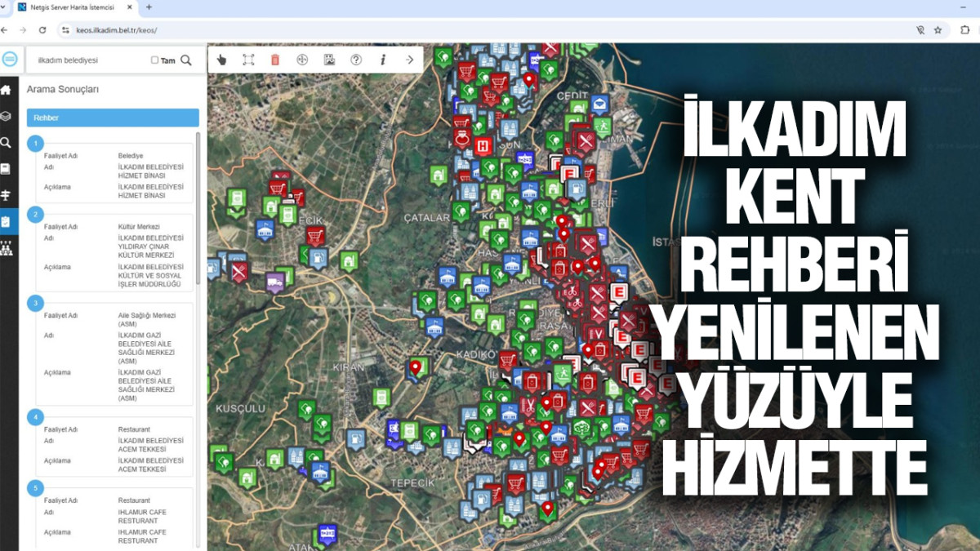Open the browser tab list dropdown
The width and height of the screenshot is (980, 551).
4,7
